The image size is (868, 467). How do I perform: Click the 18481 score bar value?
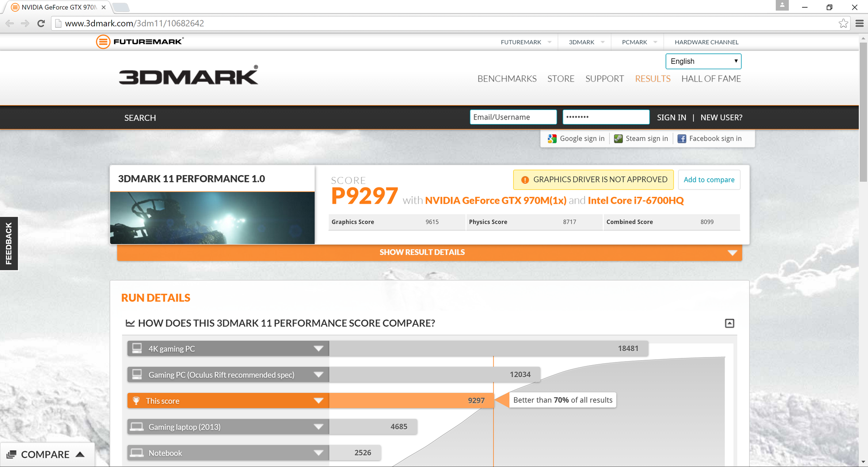click(x=628, y=348)
